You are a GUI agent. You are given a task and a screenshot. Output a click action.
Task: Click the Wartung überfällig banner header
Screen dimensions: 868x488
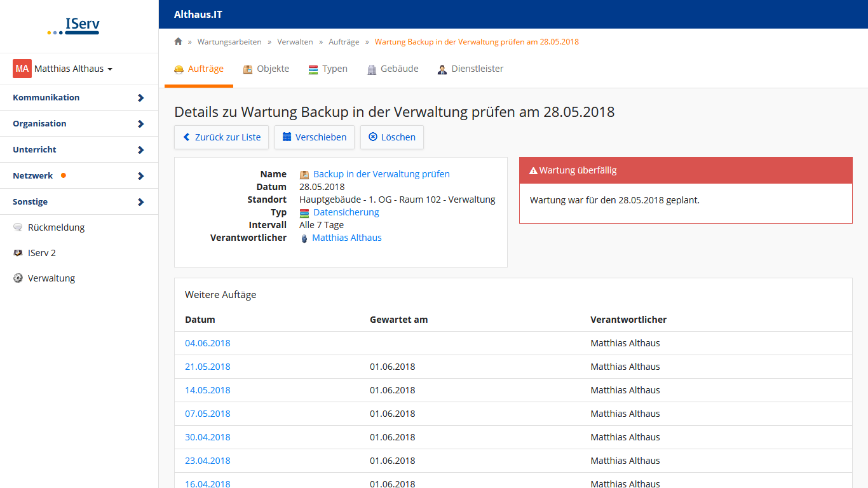[686, 170]
